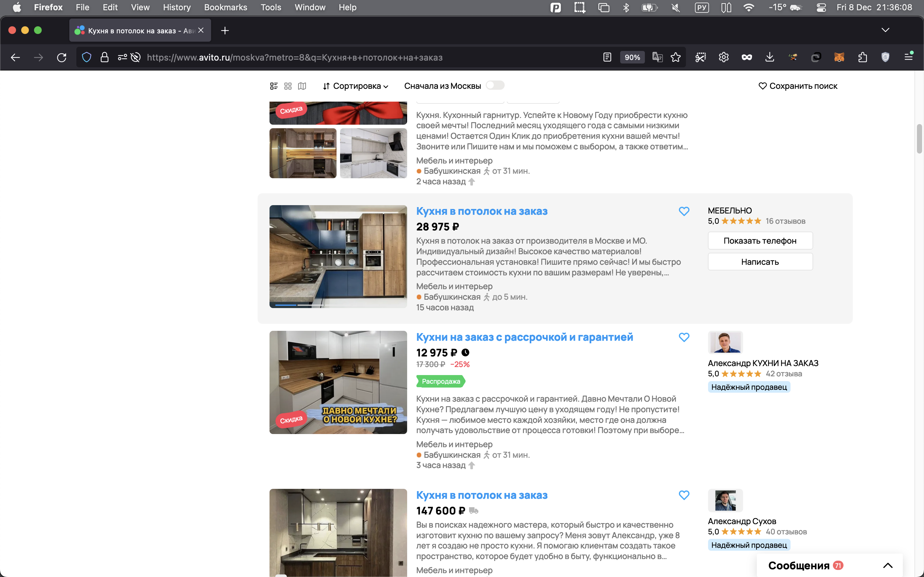
Task: Enable Сначала из Москвы switch
Action: point(495,86)
